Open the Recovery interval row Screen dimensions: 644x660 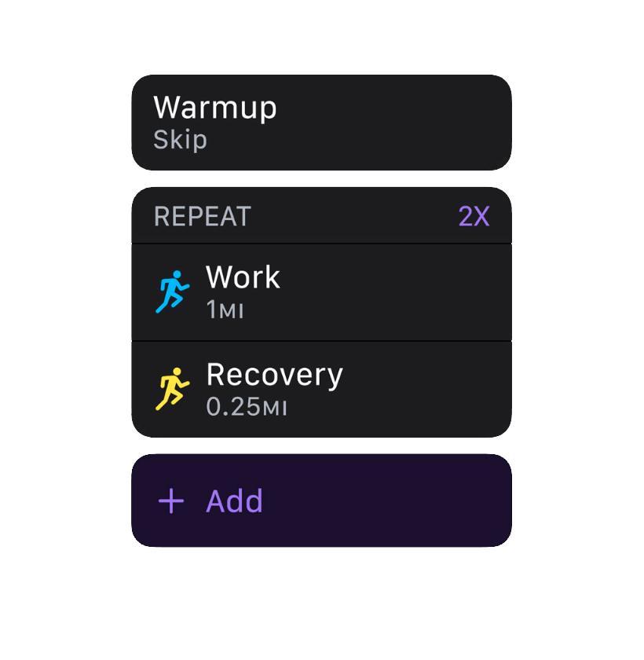coord(321,390)
